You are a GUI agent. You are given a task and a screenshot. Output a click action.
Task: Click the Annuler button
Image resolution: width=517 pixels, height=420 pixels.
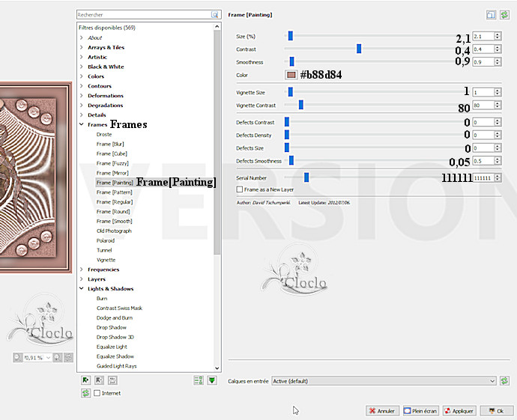tap(382, 411)
